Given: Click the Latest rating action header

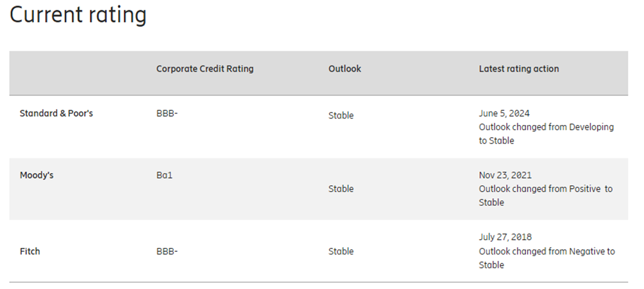Looking at the screenshot, I should coord(518,69).
